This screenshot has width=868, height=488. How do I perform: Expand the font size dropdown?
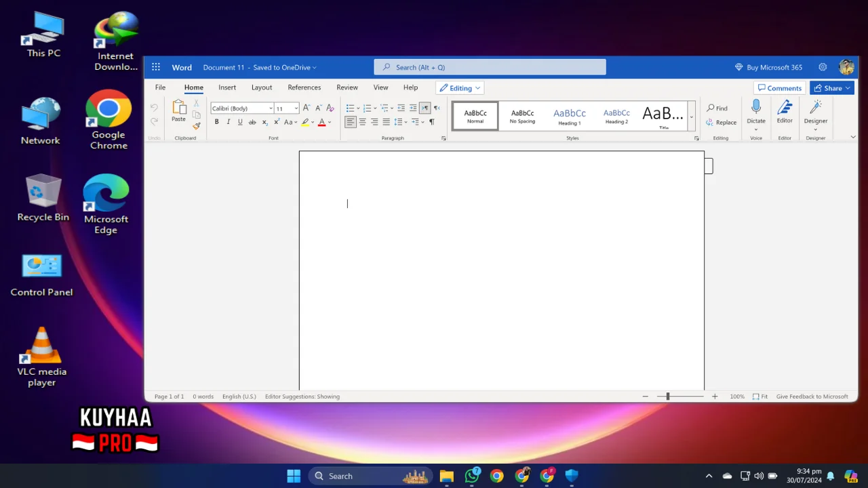pos(296,108)
